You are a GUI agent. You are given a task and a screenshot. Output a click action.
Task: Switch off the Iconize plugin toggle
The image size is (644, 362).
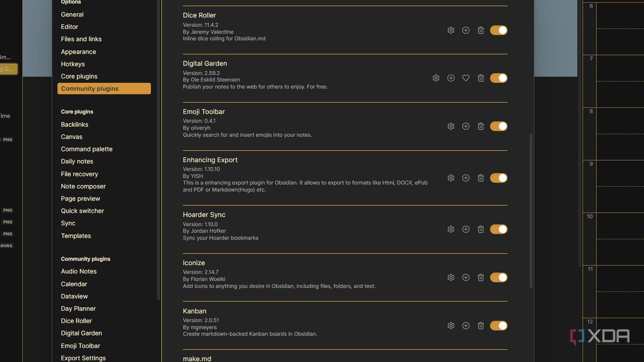tap(498, 277)
